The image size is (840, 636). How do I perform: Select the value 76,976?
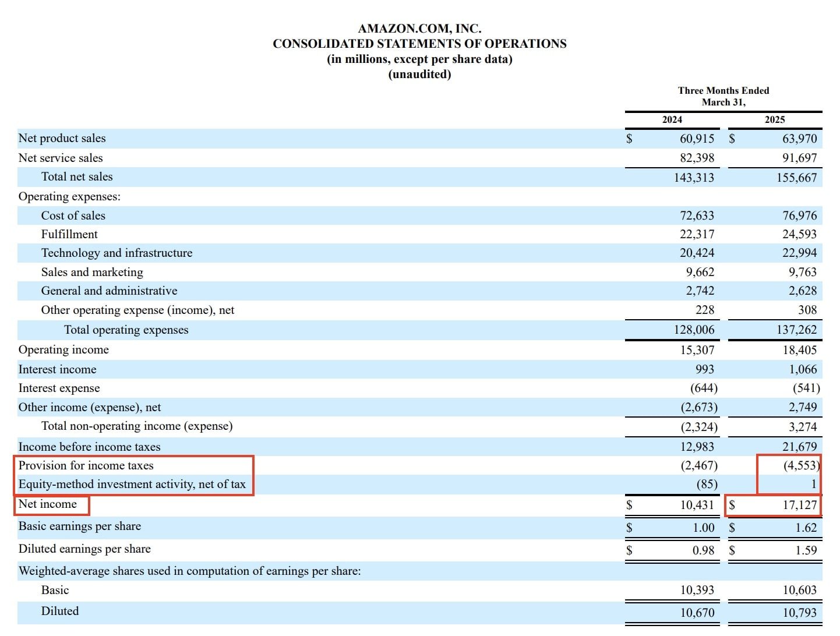pos(799,215)
